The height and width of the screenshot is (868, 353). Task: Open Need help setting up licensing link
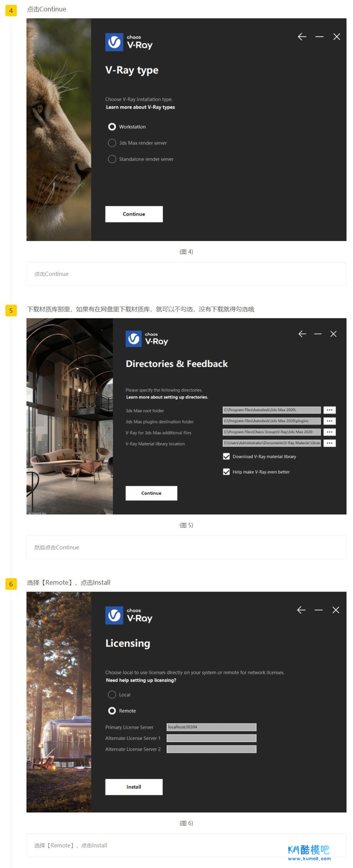pos(141,680)
